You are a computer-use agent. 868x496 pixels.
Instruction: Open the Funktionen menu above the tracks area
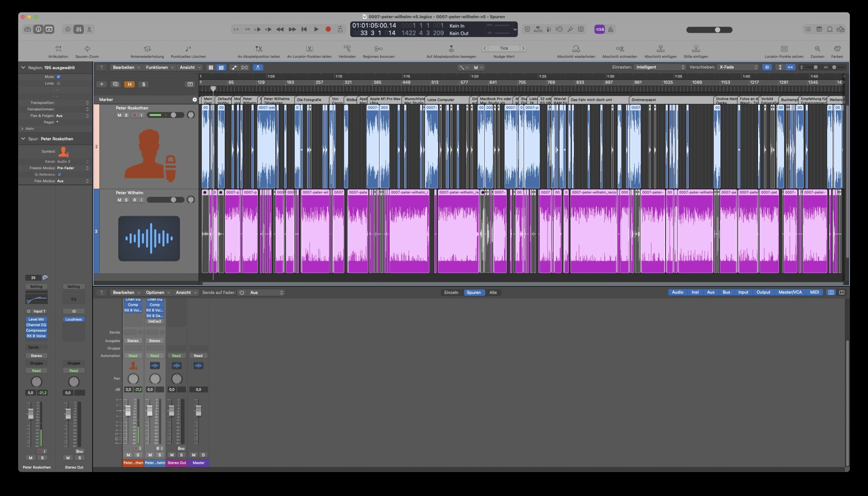(x=158, y=67)
